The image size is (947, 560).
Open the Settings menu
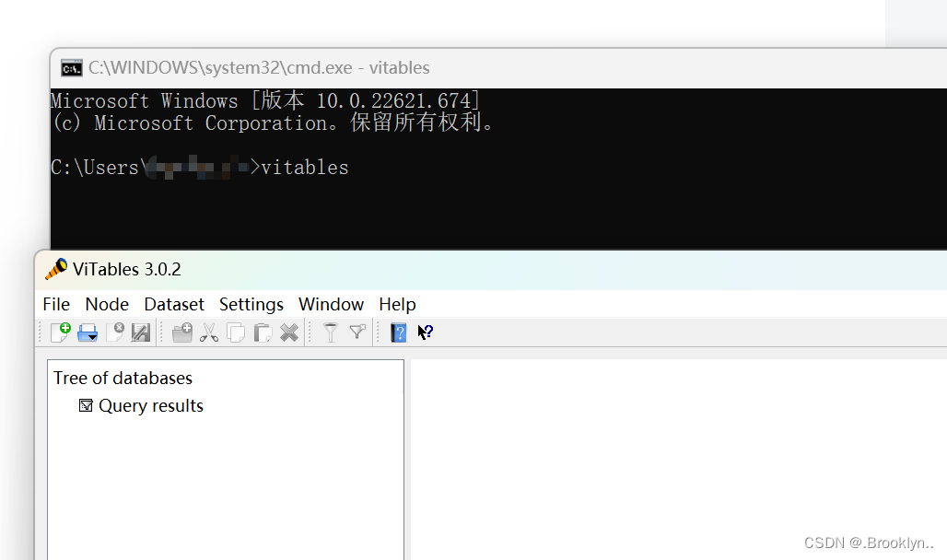point(251,304)
